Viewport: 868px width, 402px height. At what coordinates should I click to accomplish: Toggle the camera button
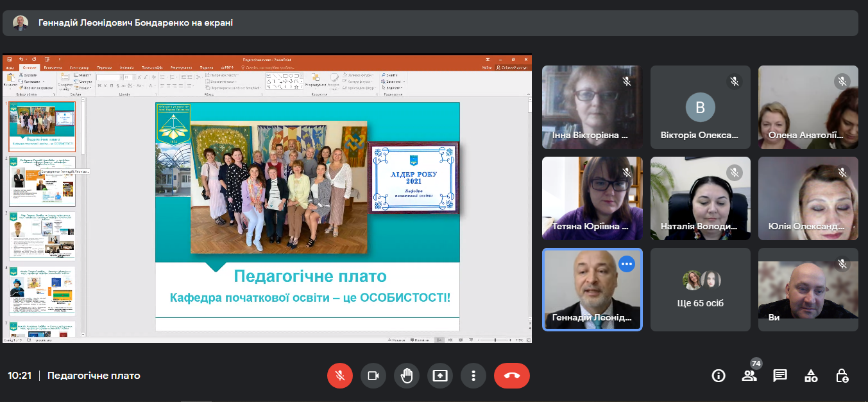[x=373, y=376]
